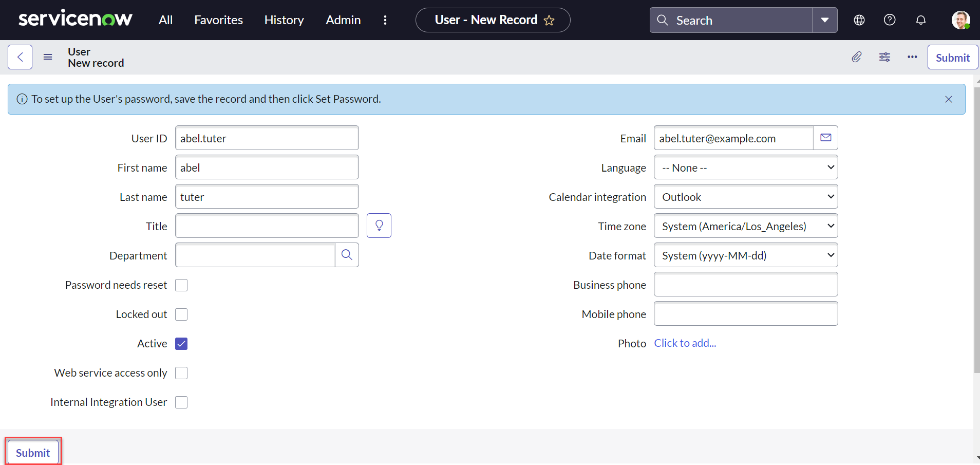Enable Password needs reset
This screenshot has height=465, width=980.
click(181, 285)
